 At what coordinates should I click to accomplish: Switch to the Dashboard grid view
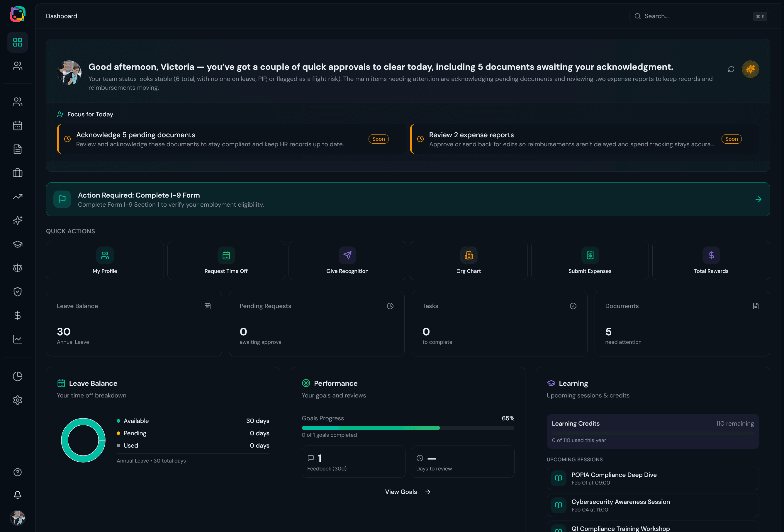click(x=17, y=42)
